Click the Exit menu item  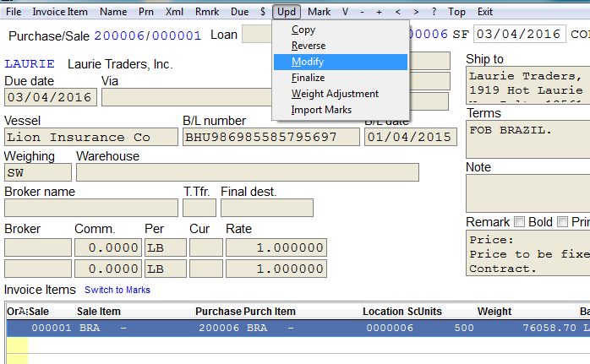pyautogui.click(x=485, y=12)
